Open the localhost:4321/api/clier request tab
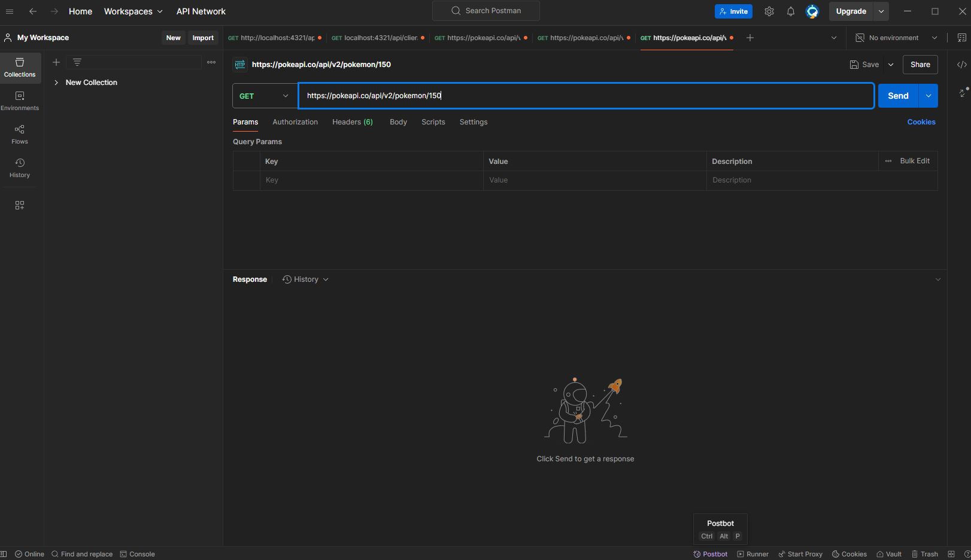This screenshot has height=560, width=971. click(378, 38)
